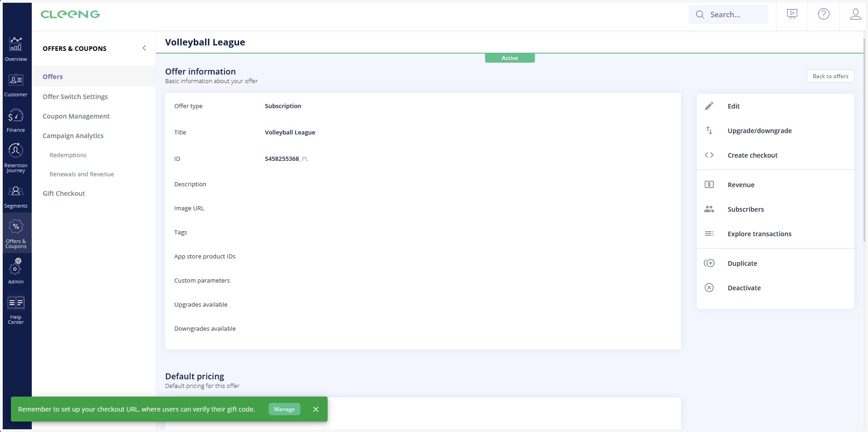Click the Subscription offer type value
Image resolution: width=868 pixels, height=432 pixels.
click(283, 106)
